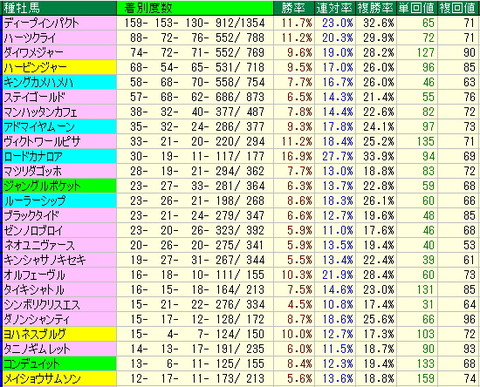Screen dimensions: 480x387
Task: Click ディープインパクト record 159-153-130-912/1354
Action: pyautogui.click(x=195, y=23)
